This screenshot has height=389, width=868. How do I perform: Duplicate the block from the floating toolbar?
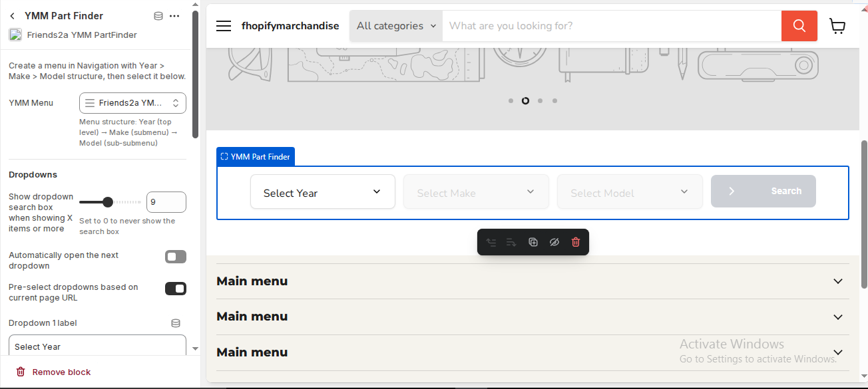533,242
